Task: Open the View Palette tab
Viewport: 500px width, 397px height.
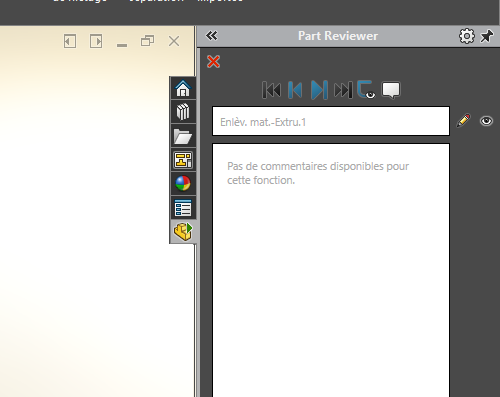Action: point(183,160)
